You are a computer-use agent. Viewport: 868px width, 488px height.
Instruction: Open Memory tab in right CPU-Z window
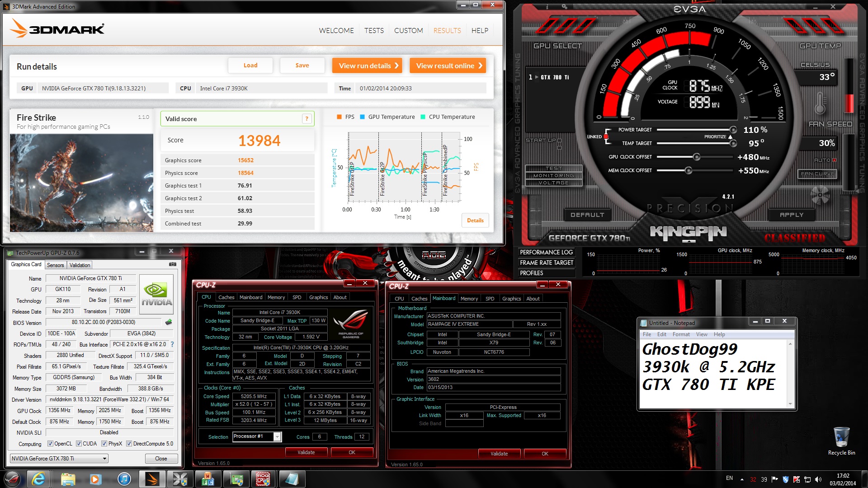pos(469,299)
